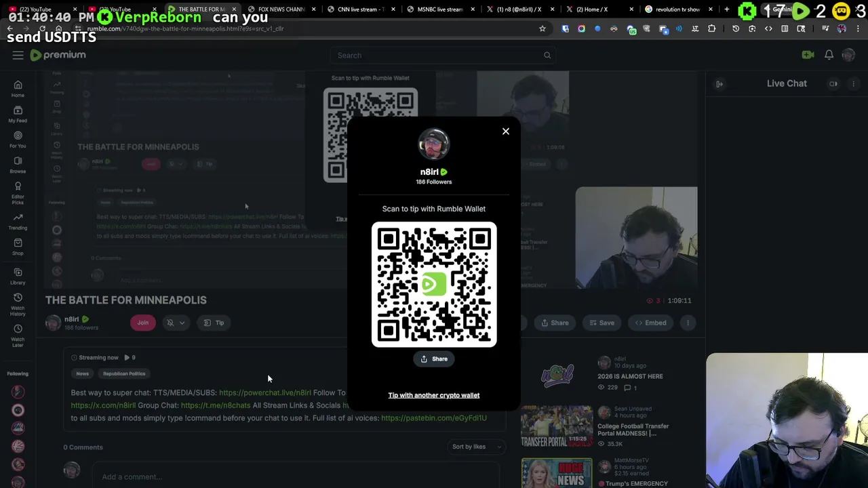Viewport: 868px width, 488px height.
Task: Share the video via Share button
Action: (x=554, y=323)
